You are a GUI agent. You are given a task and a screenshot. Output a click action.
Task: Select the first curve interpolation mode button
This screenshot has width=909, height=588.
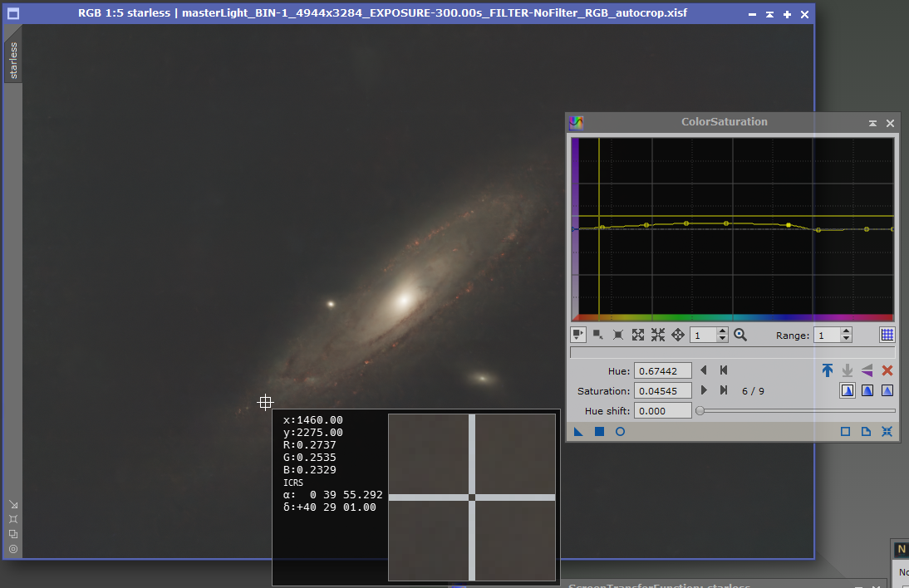click(x=847, y=390)
